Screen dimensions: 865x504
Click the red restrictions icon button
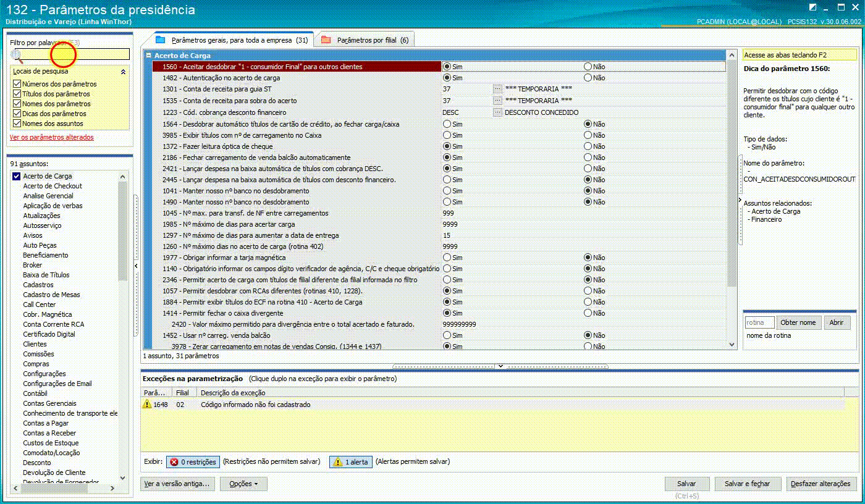tap(174, 462)
